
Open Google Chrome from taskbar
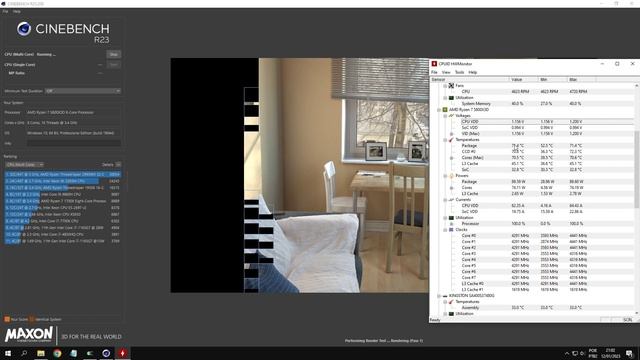[57, 353]
